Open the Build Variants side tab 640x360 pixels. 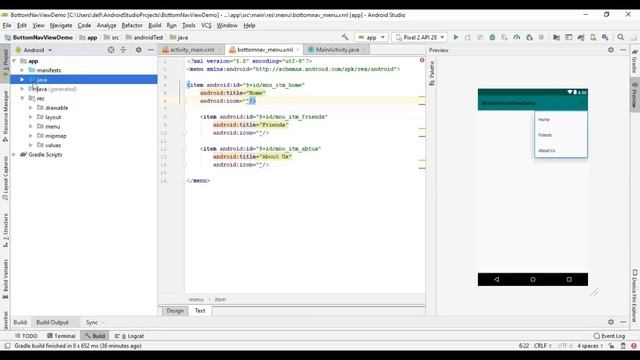pyautogui.click(x=5, y=279)
